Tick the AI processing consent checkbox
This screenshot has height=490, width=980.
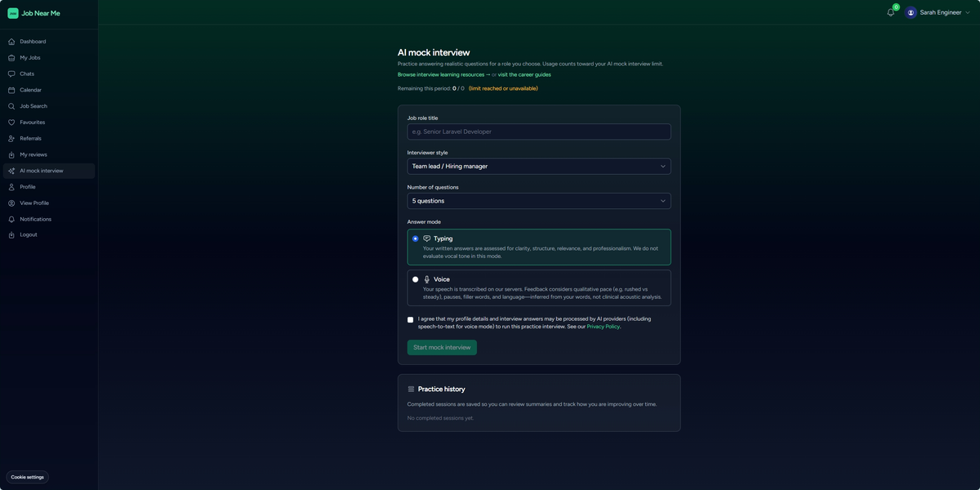410,320
